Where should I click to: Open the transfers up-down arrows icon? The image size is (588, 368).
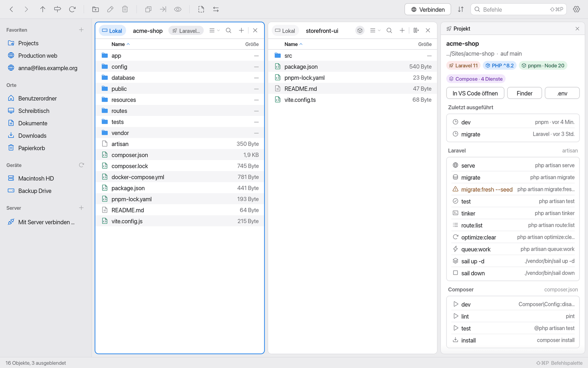click(461, 9)
